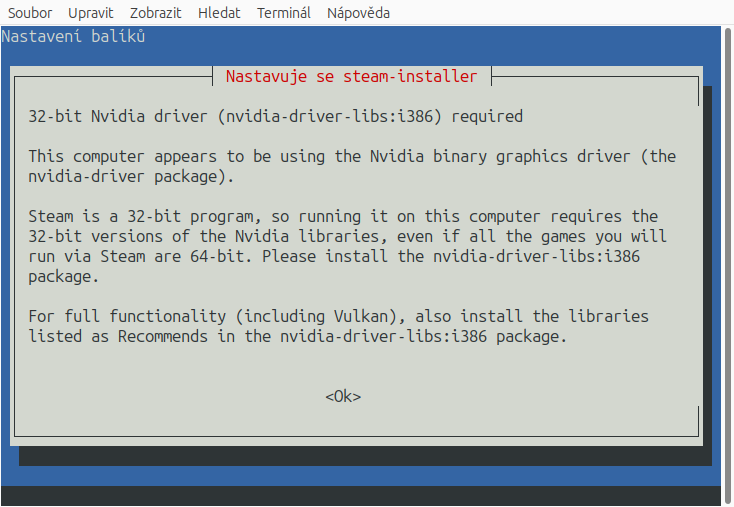
Task: Open the Soubor menu
Action: pos(30,13)
